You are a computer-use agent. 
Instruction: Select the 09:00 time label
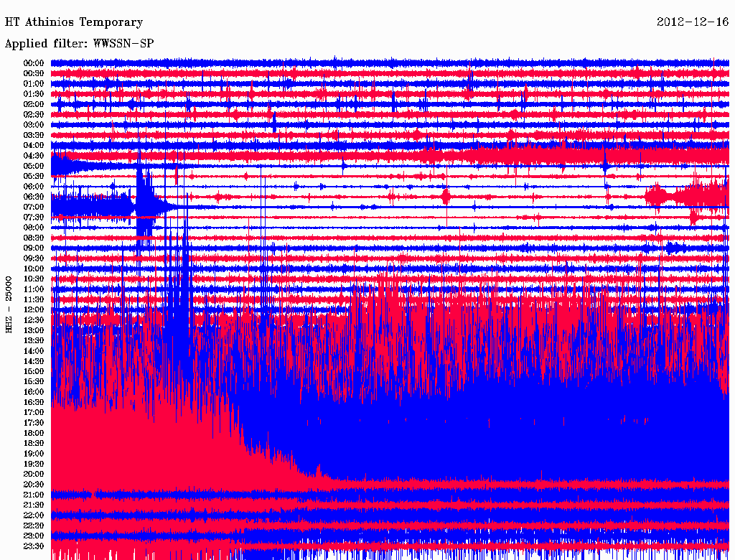pos(34,248)
